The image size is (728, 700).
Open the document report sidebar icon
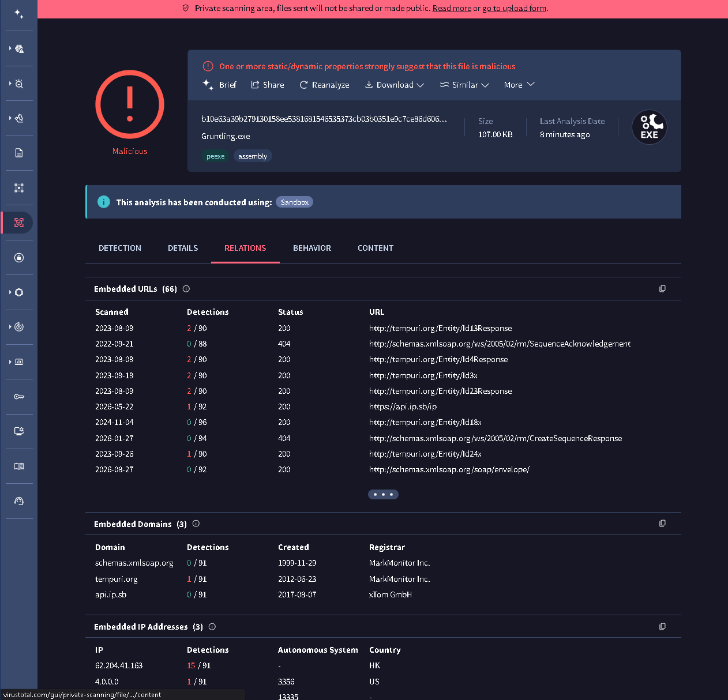pos(19,153)
